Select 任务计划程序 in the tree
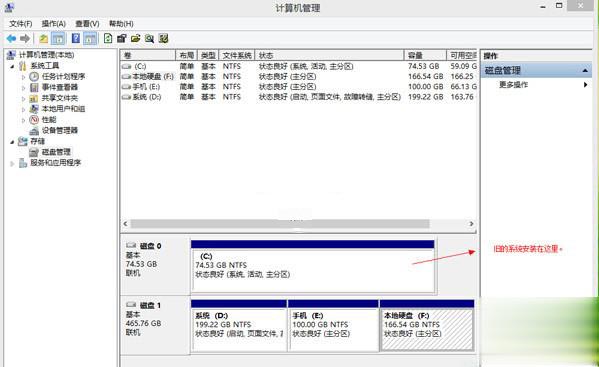This screenshot has height=367, width=599. (x=63, y=76)
